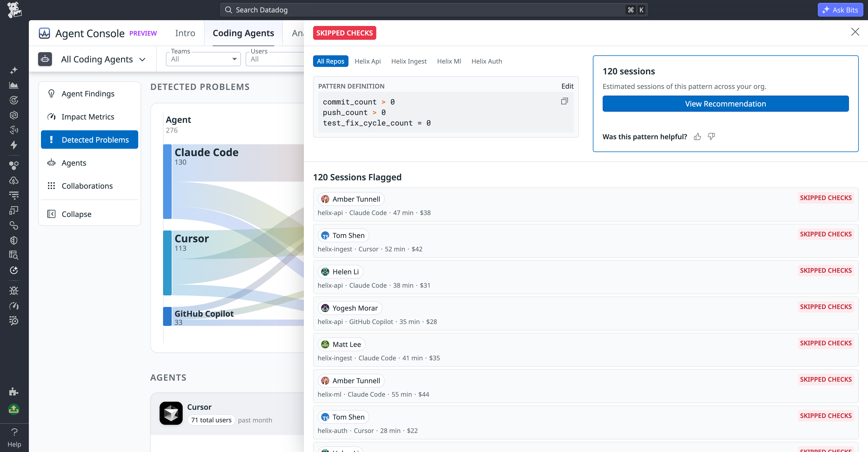Image resolution: width=868 pixels, height=452 pixels.
Task: Click the GitHub Copilot blue Sankey bar
Action: (x=168, y=316)
